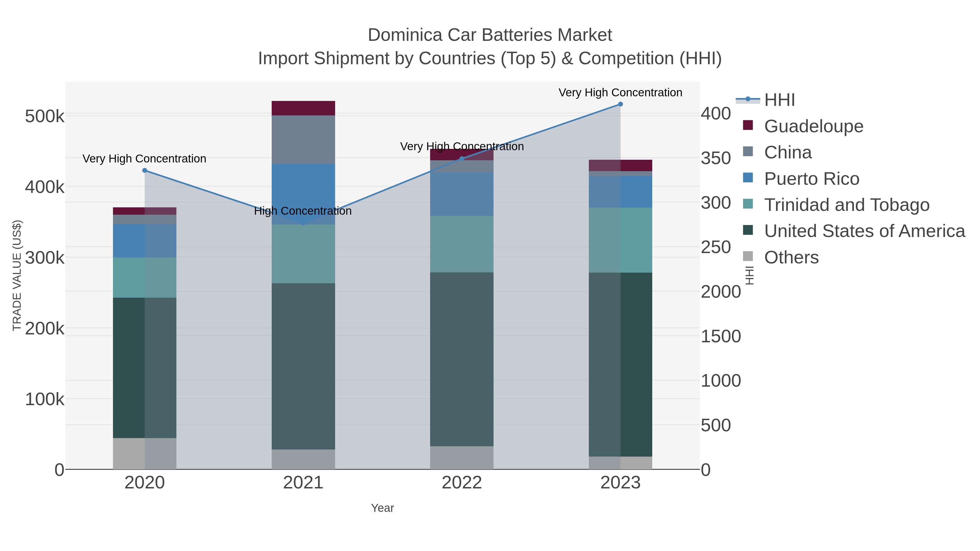Click the 'High Concentration' annotation at 2021

(303, 211)
